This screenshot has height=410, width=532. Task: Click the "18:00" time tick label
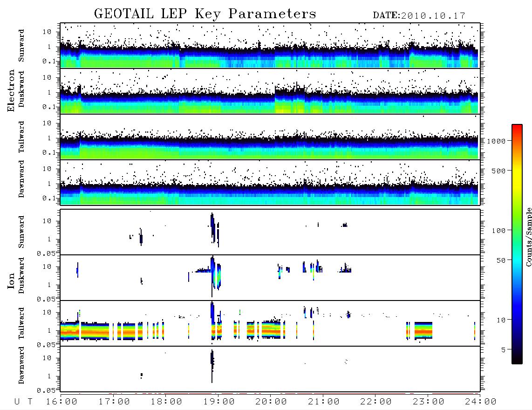click(167, 402)
